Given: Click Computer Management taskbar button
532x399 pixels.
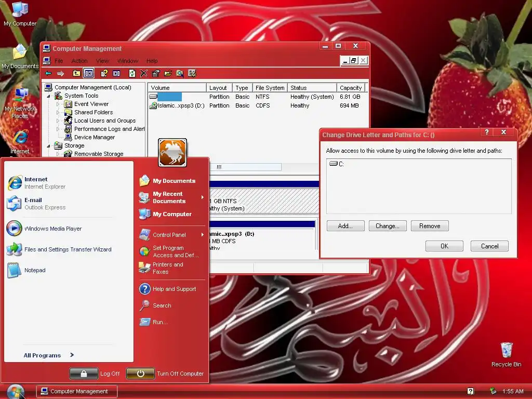Looking at the screenshot, I should click(77, 391).
